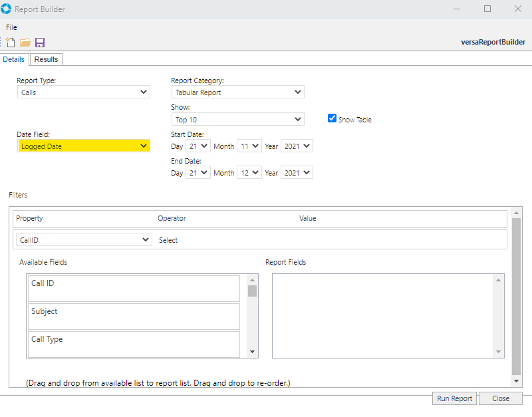Change the Start Date year dropdown
This screenshot has width=532, height=417.
click(x=297, y=146)
